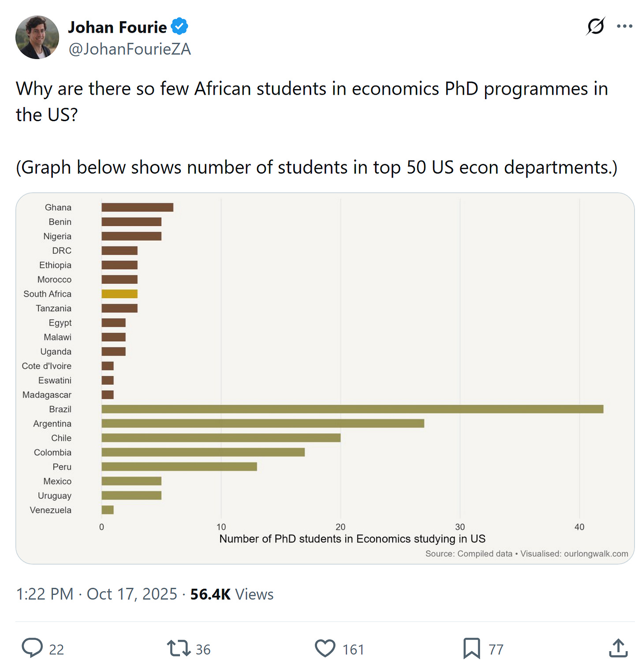This screenshot has width=642, height=672.
Task: Click the Brazil bar in chart
Action: [x=352, y=409]
